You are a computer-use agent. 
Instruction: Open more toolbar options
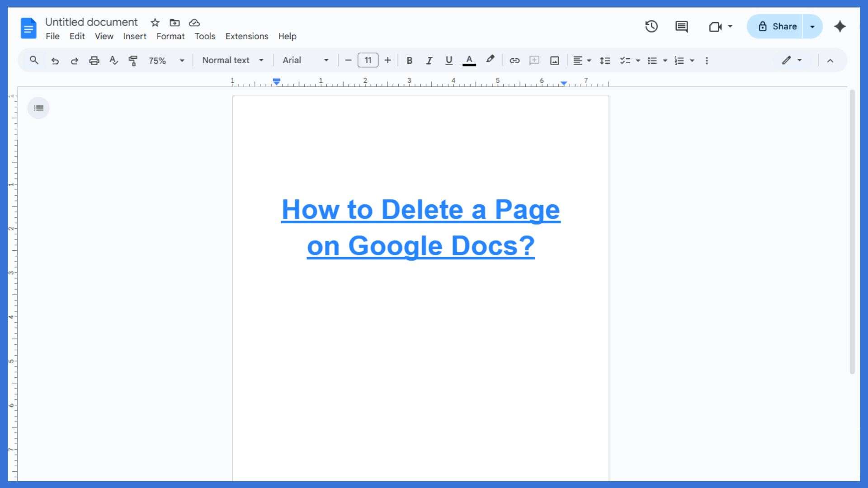click(x=707, y=61)
